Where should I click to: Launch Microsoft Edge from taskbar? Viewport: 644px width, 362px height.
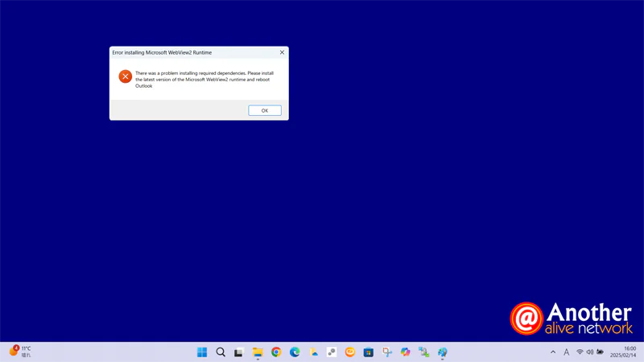295,352
